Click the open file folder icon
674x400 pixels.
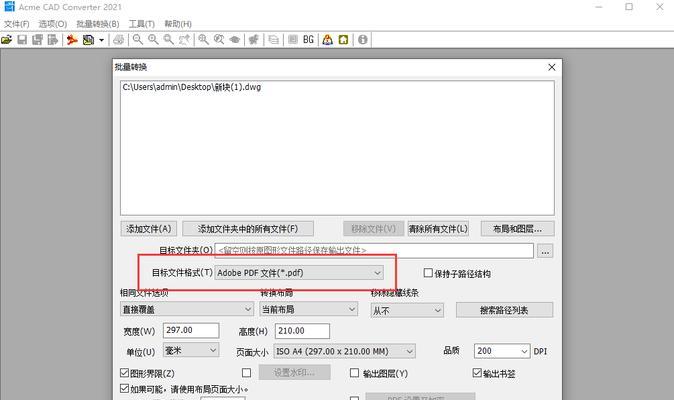(6, 40)
